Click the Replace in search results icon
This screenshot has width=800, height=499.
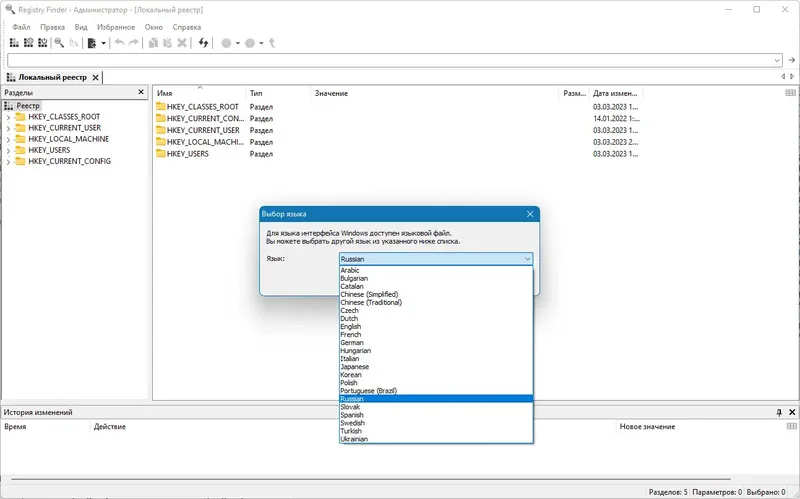(x=73, y=43)
